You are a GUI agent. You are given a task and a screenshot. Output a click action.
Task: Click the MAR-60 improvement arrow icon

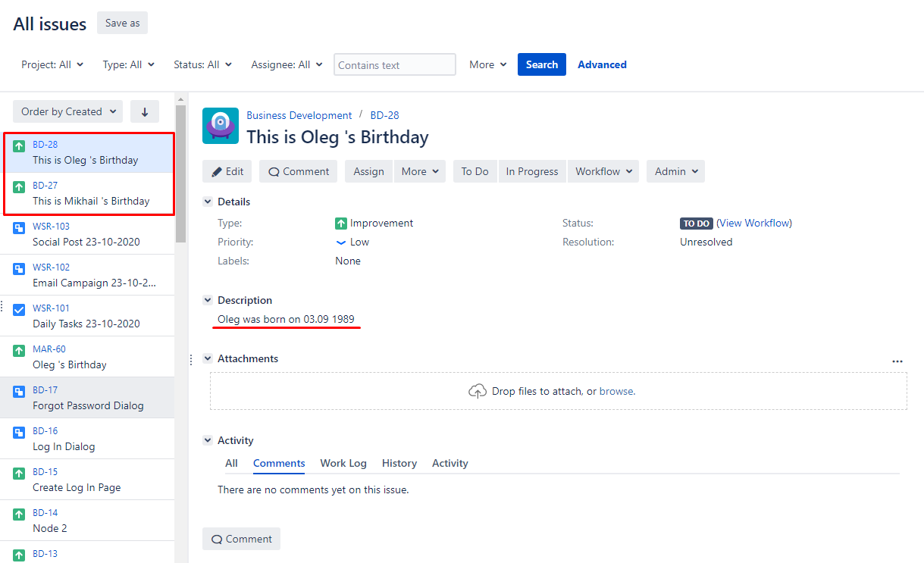[20, 350]
